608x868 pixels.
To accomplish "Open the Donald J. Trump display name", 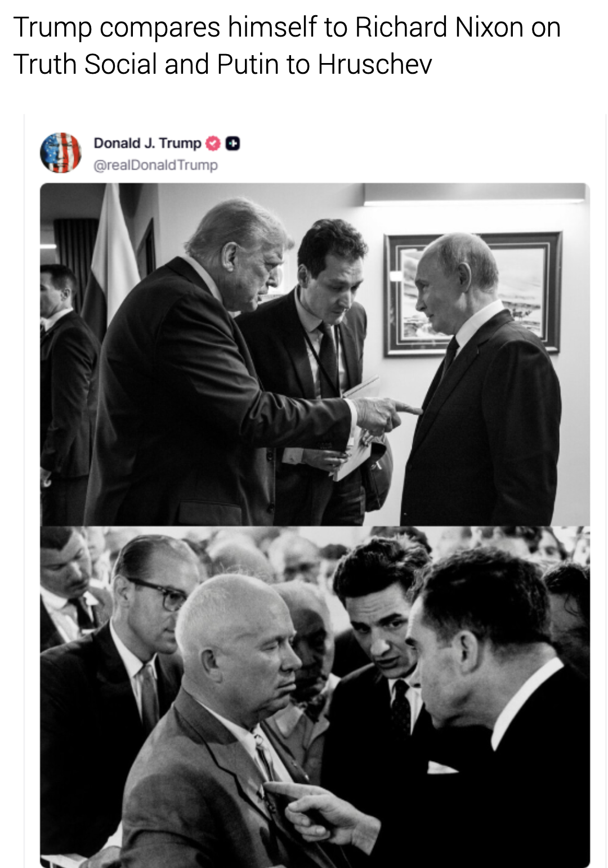I will tap(147, 143).
